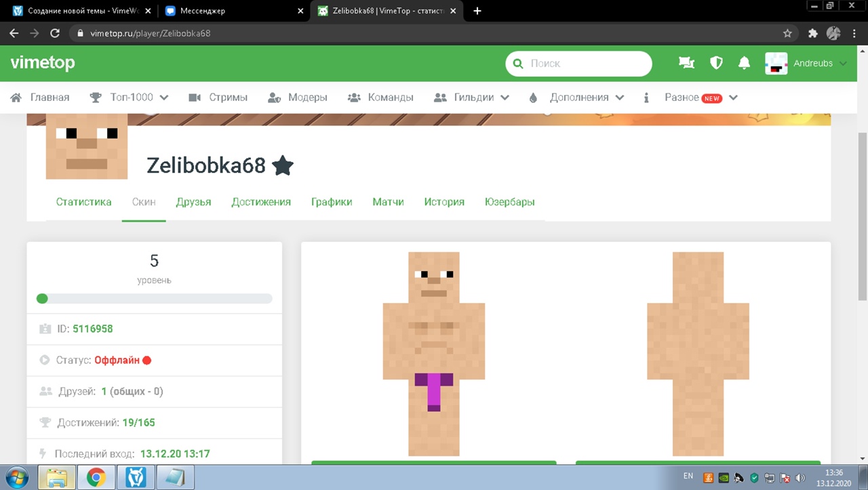Open the Стримы page
The width and height of the screenshot is (868, 490).
click(x=228, y=98)
